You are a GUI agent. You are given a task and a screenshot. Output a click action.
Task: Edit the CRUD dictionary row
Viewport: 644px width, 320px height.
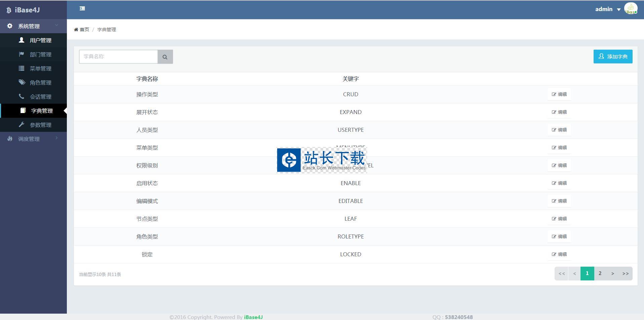pyautogui.click(x=559, y=94)
